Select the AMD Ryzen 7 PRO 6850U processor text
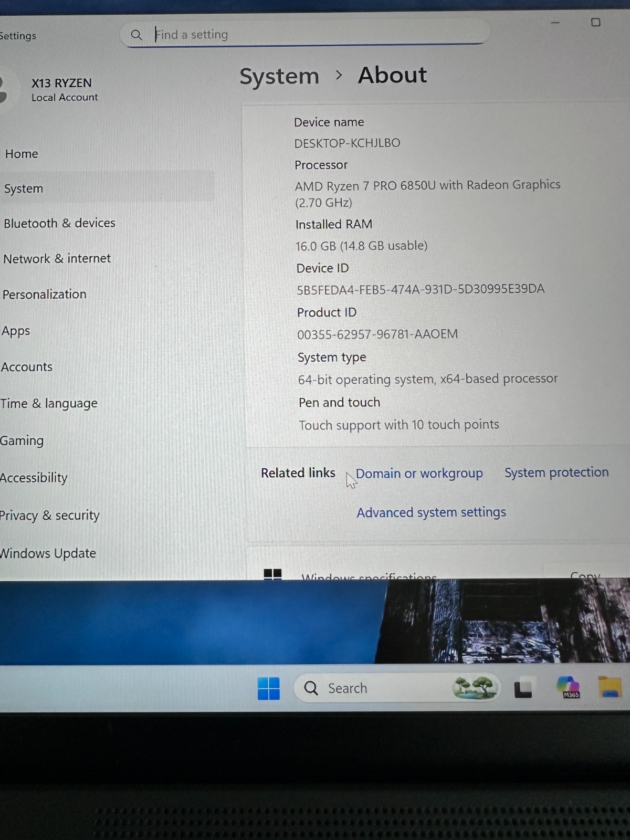The image size is (630, 840). point(427,194)
